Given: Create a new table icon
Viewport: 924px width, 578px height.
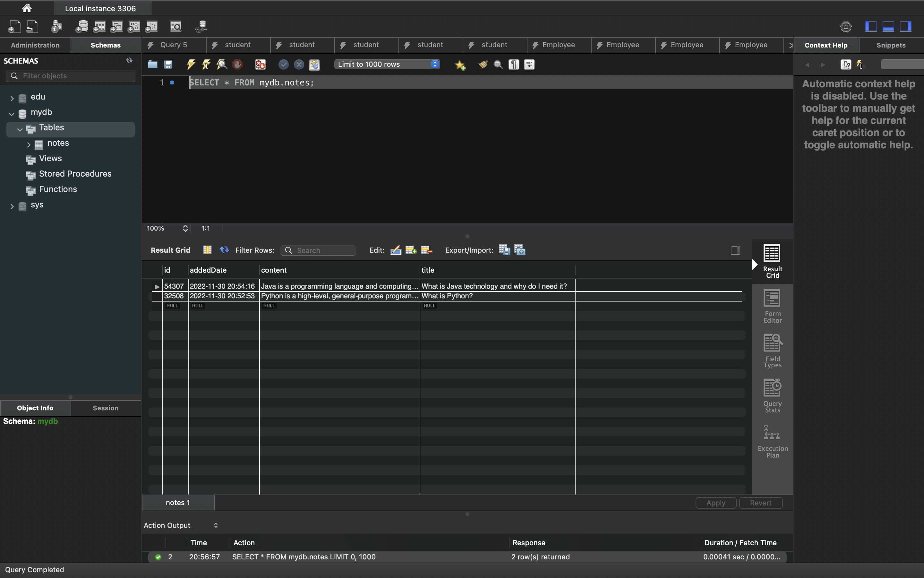Looking at the screenshot, I should point(99,26).
